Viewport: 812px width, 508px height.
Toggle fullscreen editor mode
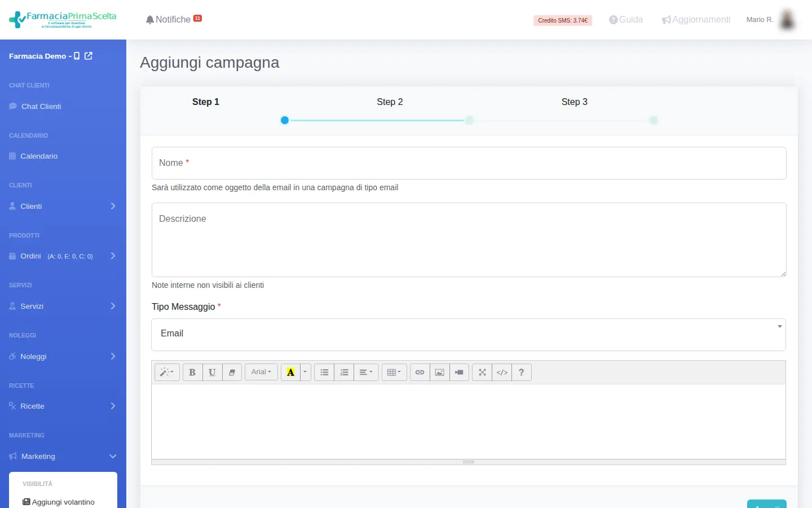coord(482,372)
